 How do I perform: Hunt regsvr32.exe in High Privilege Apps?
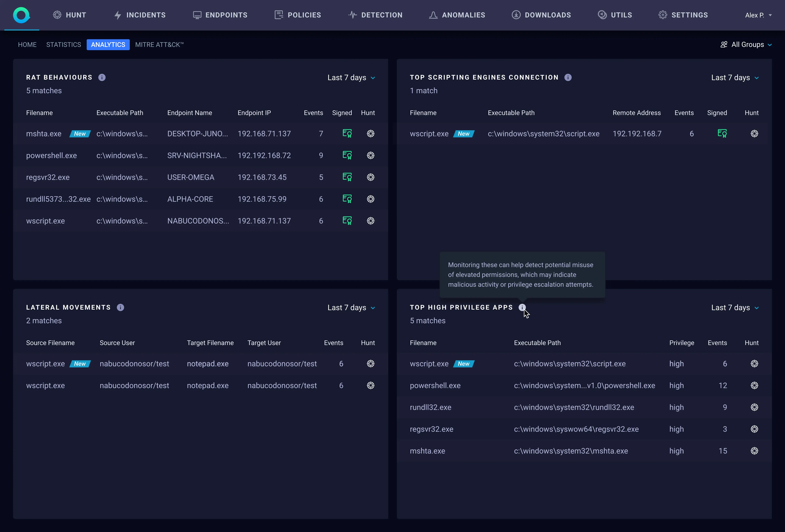pos(754,429)
